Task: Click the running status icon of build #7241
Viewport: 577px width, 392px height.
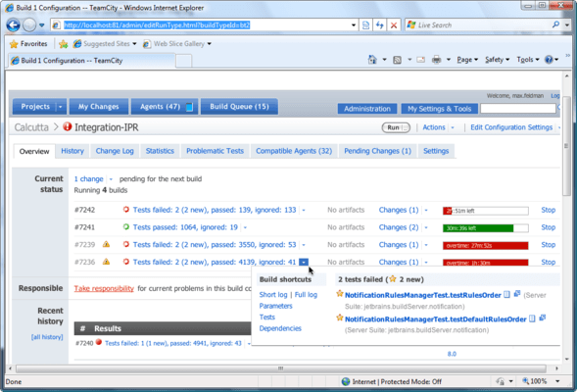Action: point(125,227)
